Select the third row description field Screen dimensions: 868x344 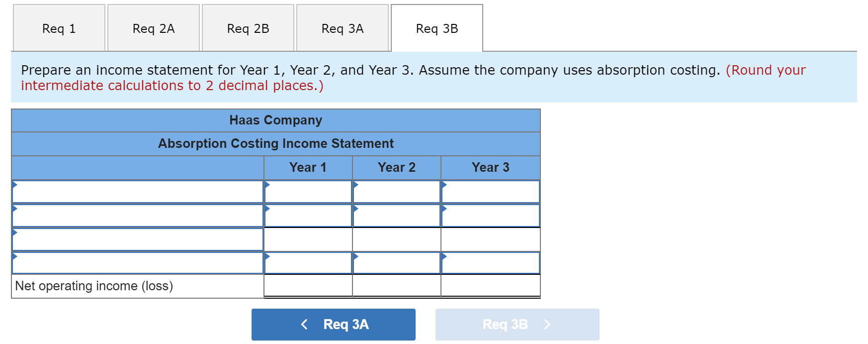(x=138, y=239)
